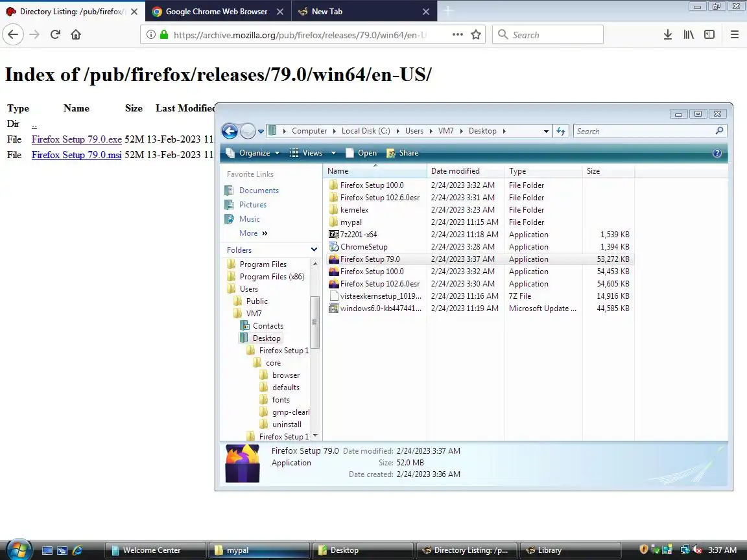Select the browser folder in tree
This screenshot has width=747, height=560.
point(286,375)
